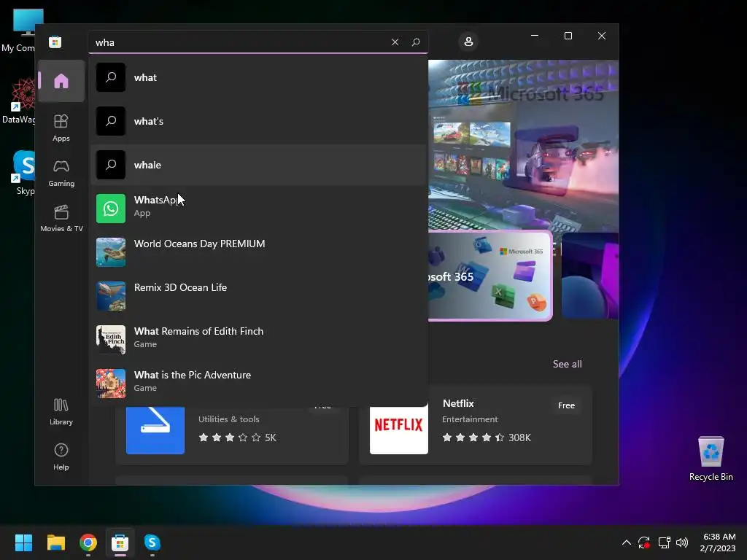Select the DataWagon desktop shortcut
This screenshot has width=747, height=560.
(18, 101)
